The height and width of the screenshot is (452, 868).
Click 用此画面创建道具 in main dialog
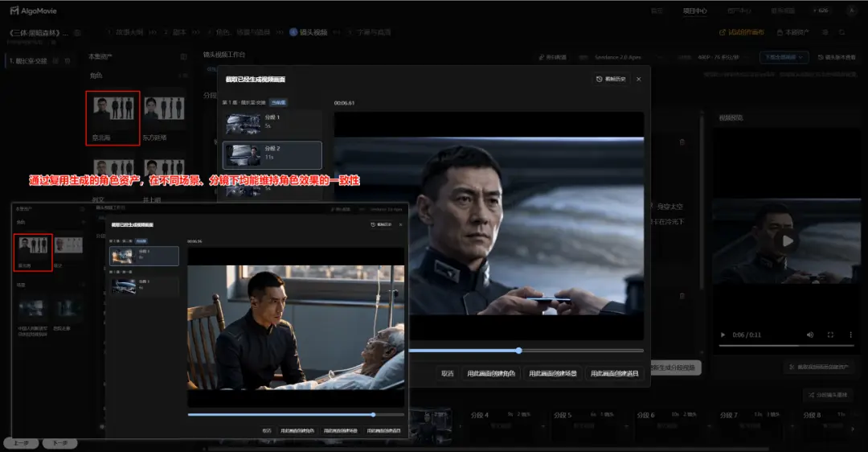615,373
